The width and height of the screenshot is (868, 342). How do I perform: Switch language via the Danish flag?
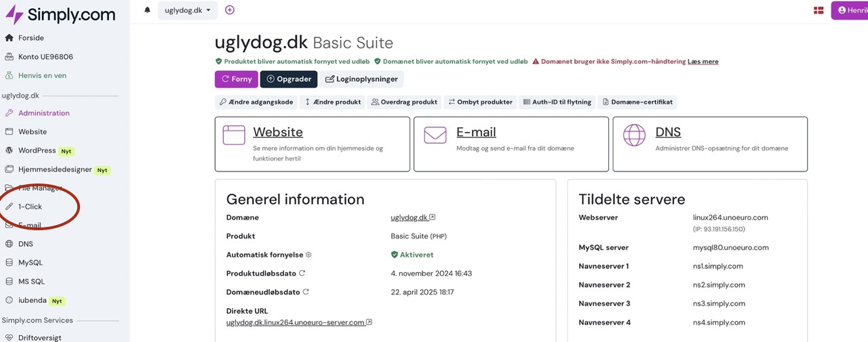point(818,10)
